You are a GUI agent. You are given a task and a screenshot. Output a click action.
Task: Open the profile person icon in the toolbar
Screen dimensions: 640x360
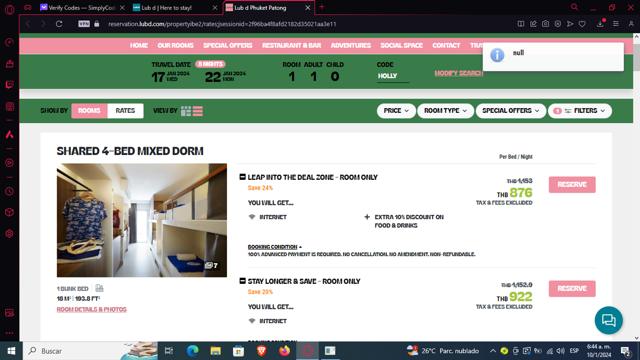(631, 24)
